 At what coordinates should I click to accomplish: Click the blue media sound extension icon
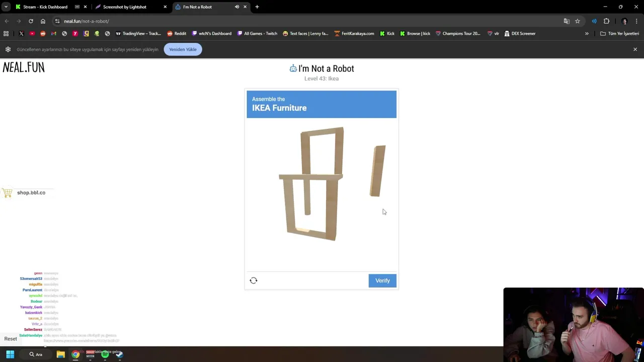[594, 21]
